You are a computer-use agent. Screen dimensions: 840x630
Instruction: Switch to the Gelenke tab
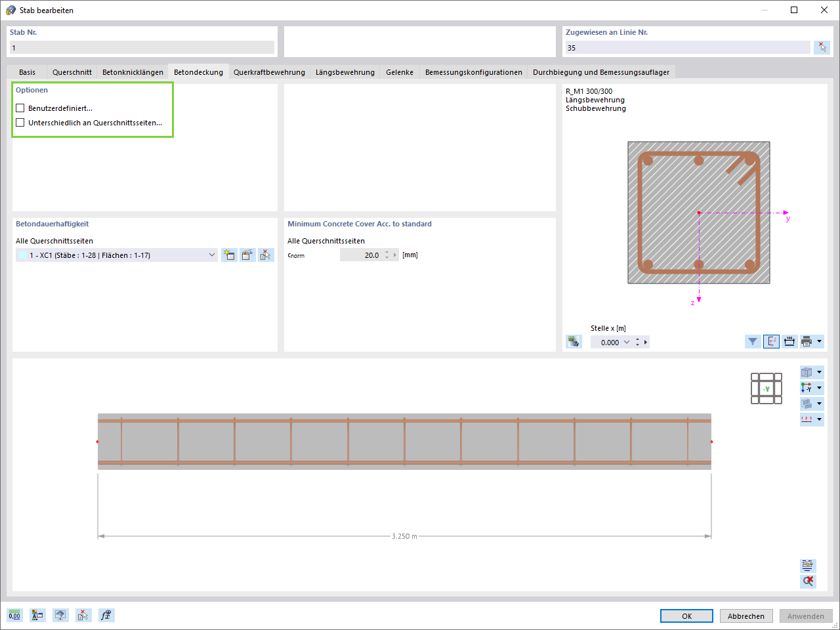click(400, 72)
